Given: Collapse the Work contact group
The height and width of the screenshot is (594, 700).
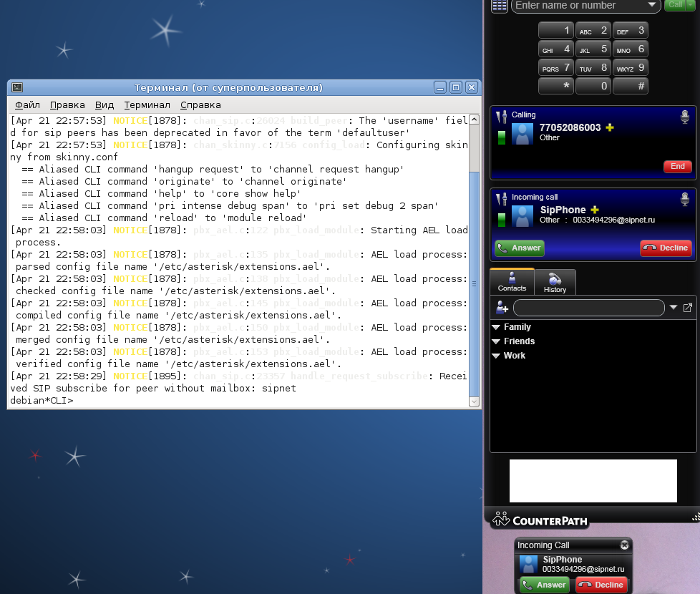Looking at the screenshot, I should (495, 356).
